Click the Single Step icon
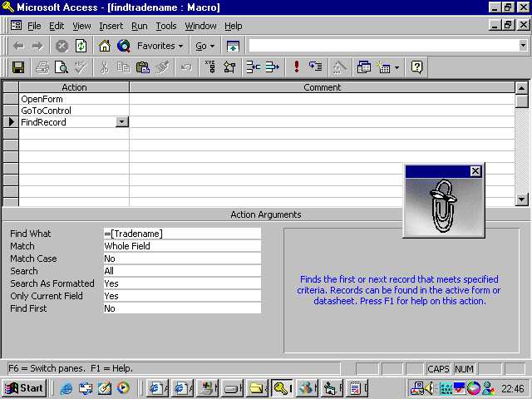The image size is (532, 399). (x=316, y=67)
